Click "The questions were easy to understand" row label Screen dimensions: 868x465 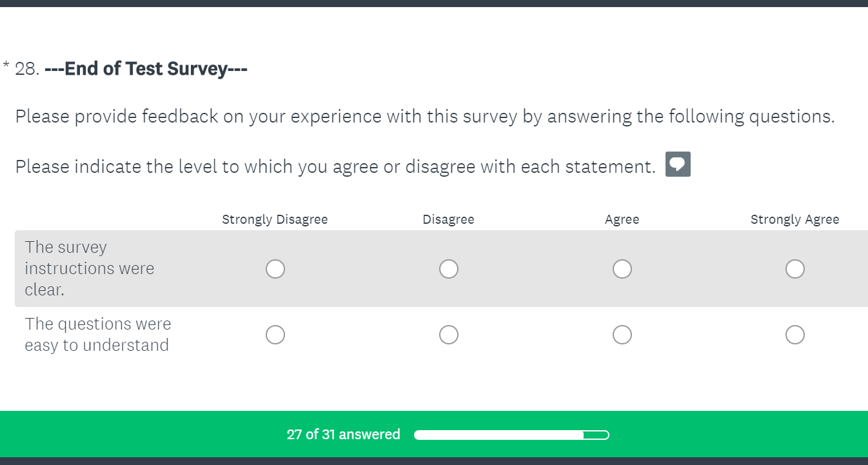coord(97,335)
